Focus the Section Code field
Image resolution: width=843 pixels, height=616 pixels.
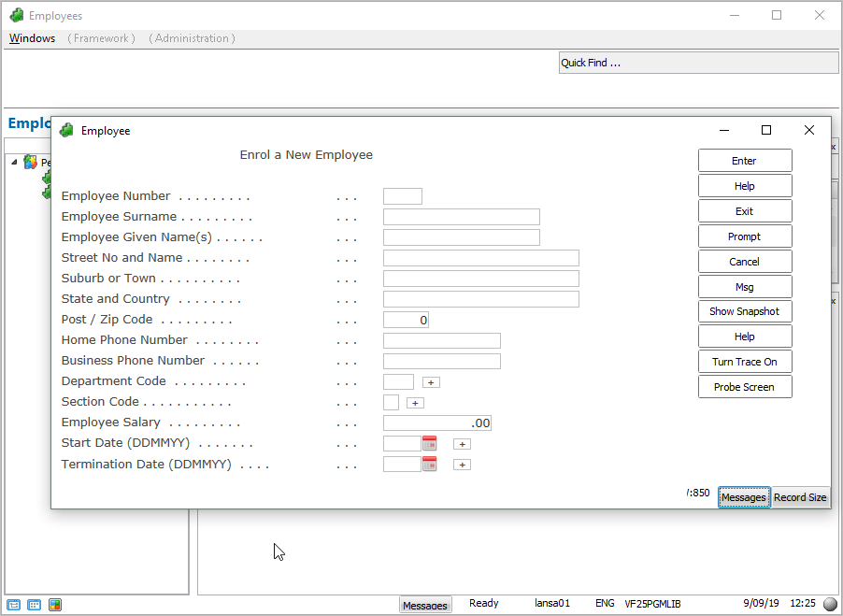[x=391, y=402]
